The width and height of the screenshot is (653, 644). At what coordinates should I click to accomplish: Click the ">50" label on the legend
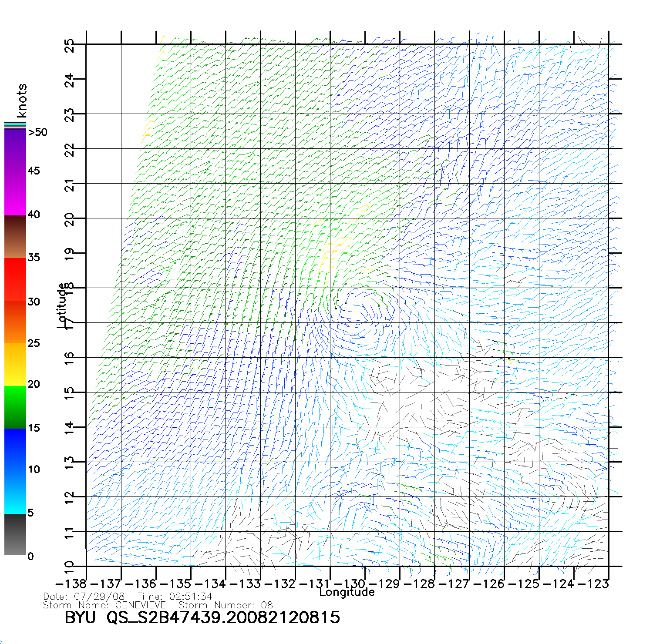pyautogui.click(x=37, y=132)
